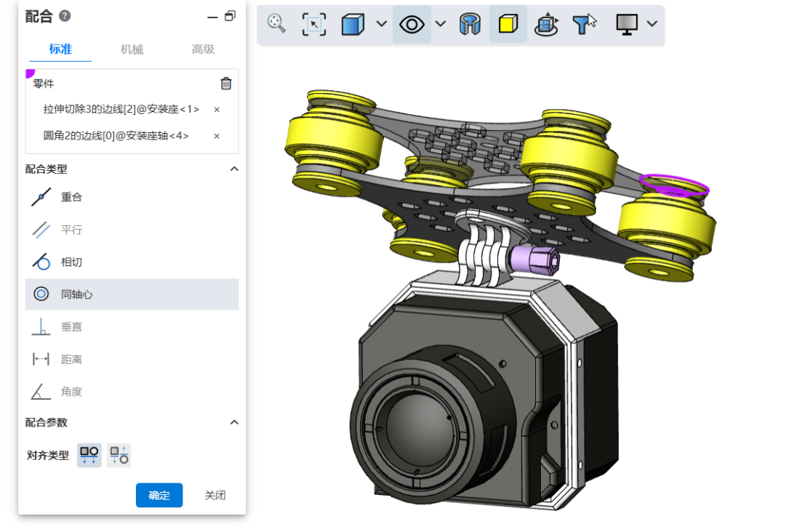
Task: Click the 确定 confirm button
Action: click(159, 495)
